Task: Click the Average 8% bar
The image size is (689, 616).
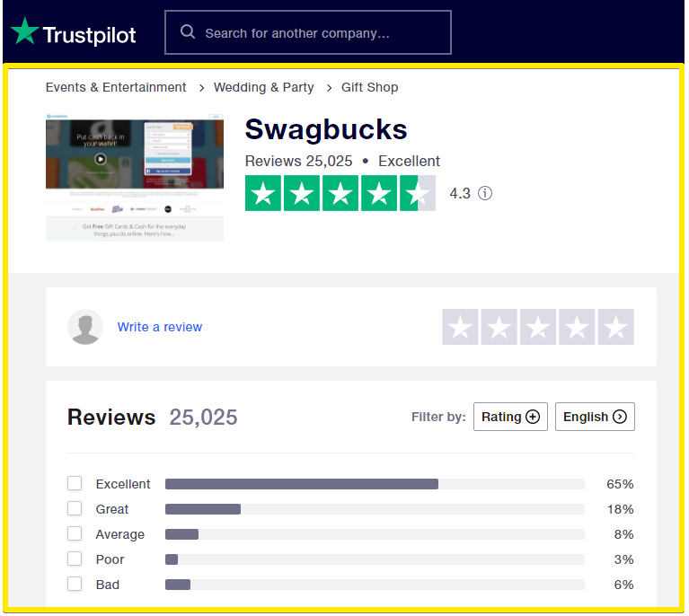Action: 375,534
